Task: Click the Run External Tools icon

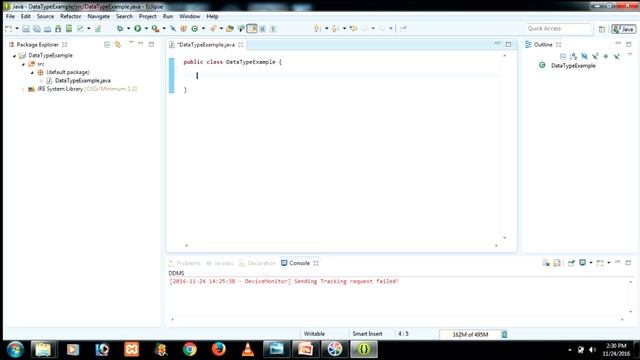Action: tap(155, 29)
